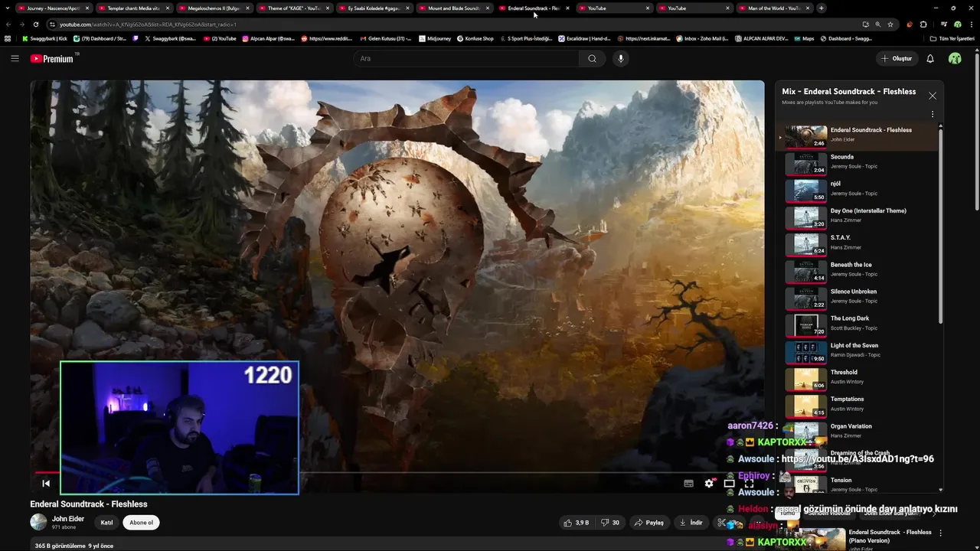Click the page's main vertical scrollbar
This screenshot has width=980, height=551.
click(976, 130)
